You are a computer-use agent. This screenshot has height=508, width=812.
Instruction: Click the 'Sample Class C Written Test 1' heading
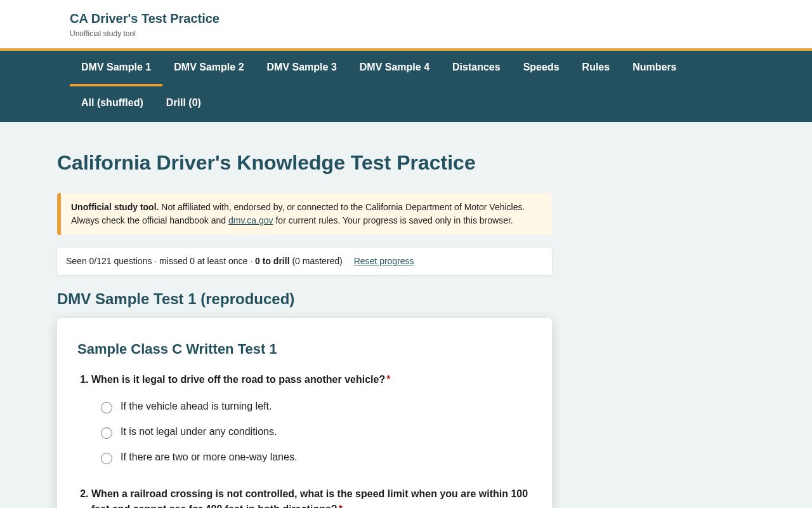(x=177, y=349)
